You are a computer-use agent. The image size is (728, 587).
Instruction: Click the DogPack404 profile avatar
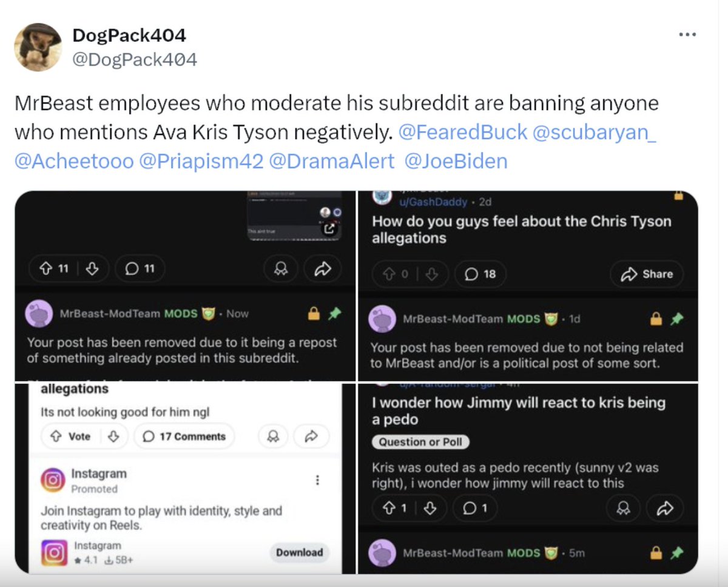pos(38,47)
